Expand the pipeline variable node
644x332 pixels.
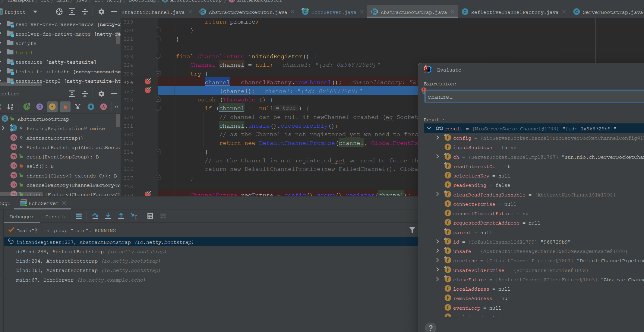point(437,260)
